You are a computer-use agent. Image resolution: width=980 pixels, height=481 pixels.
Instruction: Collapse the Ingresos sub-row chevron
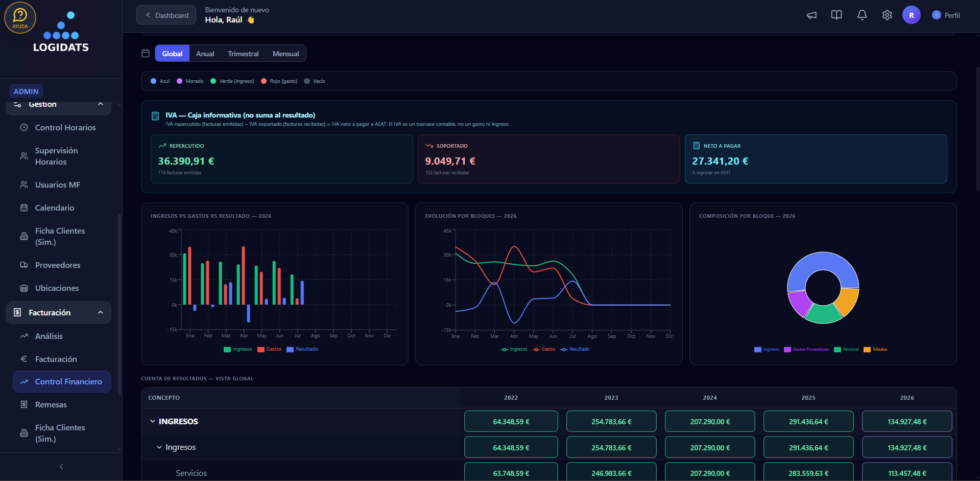159,447
